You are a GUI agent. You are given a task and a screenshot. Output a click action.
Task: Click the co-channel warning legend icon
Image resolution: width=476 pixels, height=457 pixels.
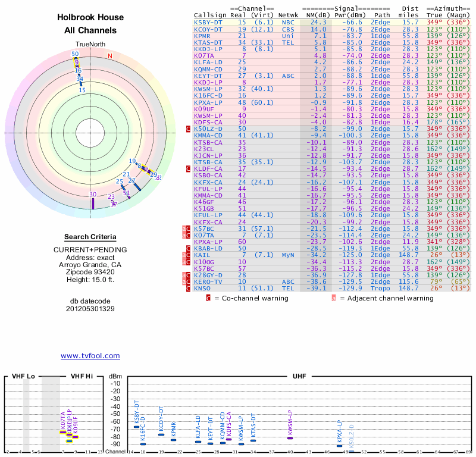[x=208, y=298]
